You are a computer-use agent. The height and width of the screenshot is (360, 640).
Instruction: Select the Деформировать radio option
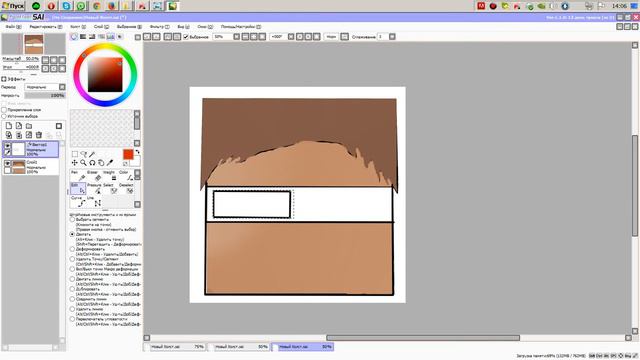(72, 249)
